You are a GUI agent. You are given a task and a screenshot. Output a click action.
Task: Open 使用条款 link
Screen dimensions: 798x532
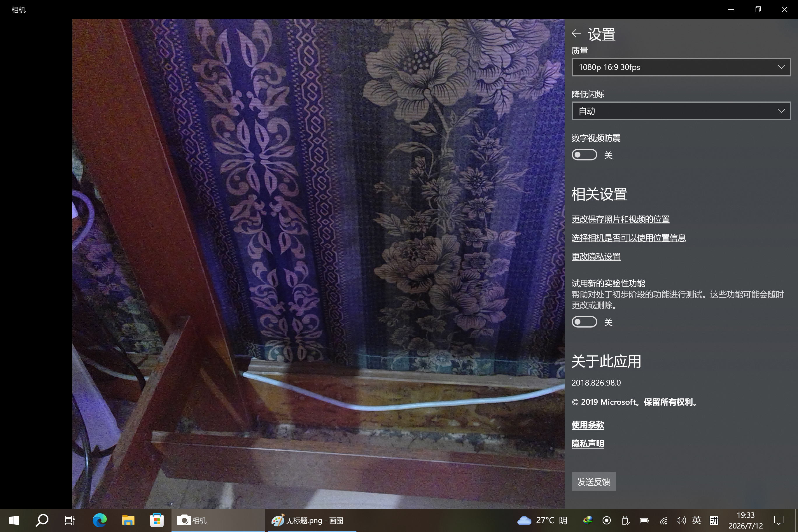(x=588, y=425)
